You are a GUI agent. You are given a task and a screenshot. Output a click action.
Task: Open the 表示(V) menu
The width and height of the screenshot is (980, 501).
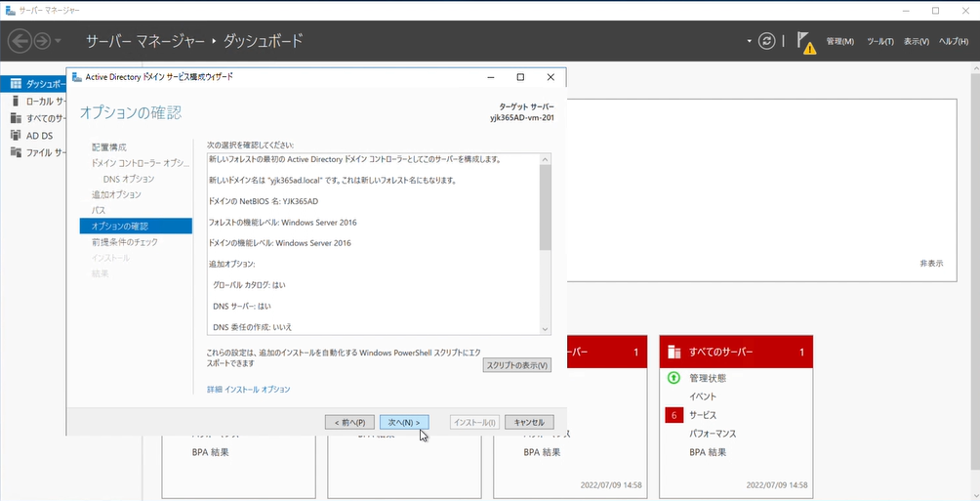tap(917, 41)
